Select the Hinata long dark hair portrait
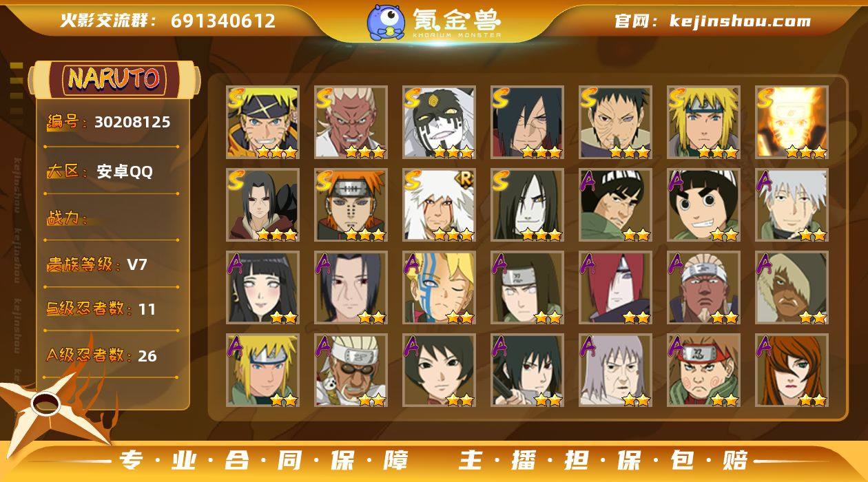 point(262,288)
